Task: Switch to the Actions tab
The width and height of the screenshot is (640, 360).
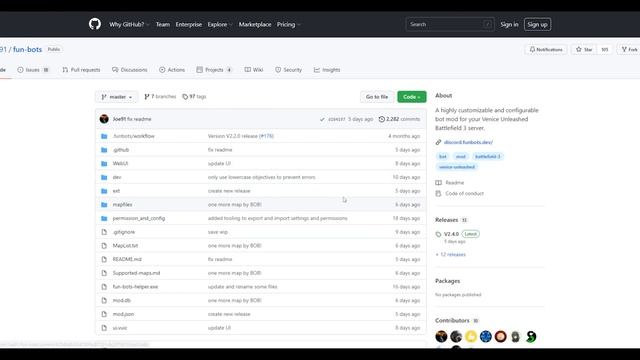Action: (x=172, y=70)
